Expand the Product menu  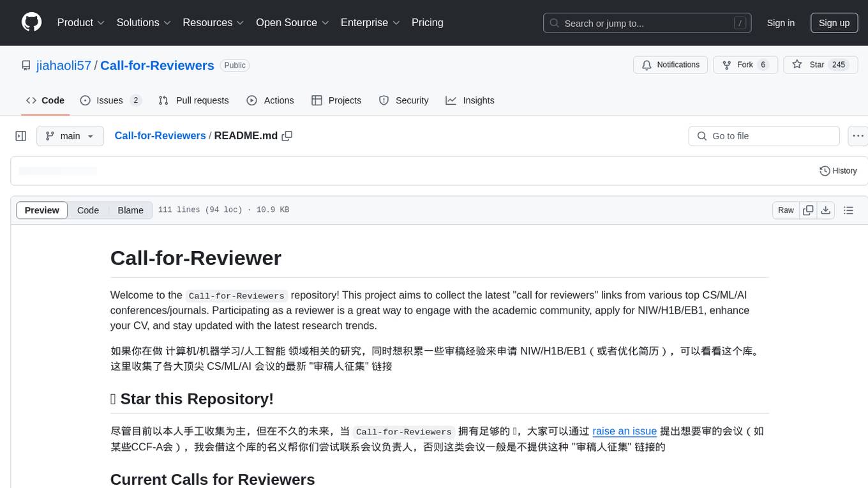tap(81, 22)
